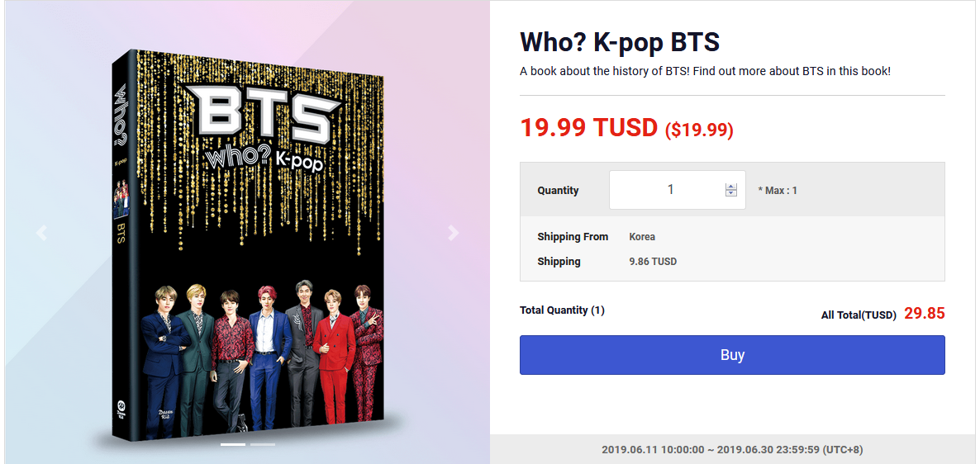The width and height of the screenshot is (980, 464).
Task: Click the Korea shipping origin value
Action: pyautogui.click(x=642, y=237)
